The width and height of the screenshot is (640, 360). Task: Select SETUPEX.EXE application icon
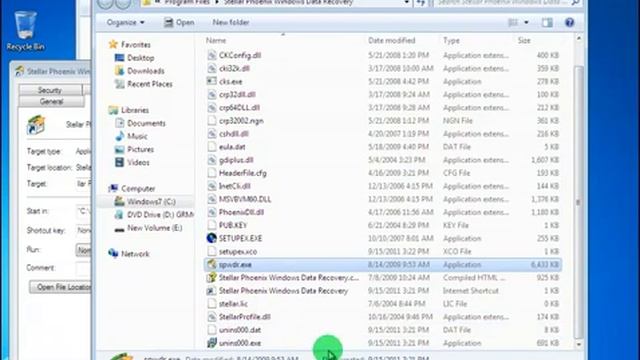coord(211,238)
